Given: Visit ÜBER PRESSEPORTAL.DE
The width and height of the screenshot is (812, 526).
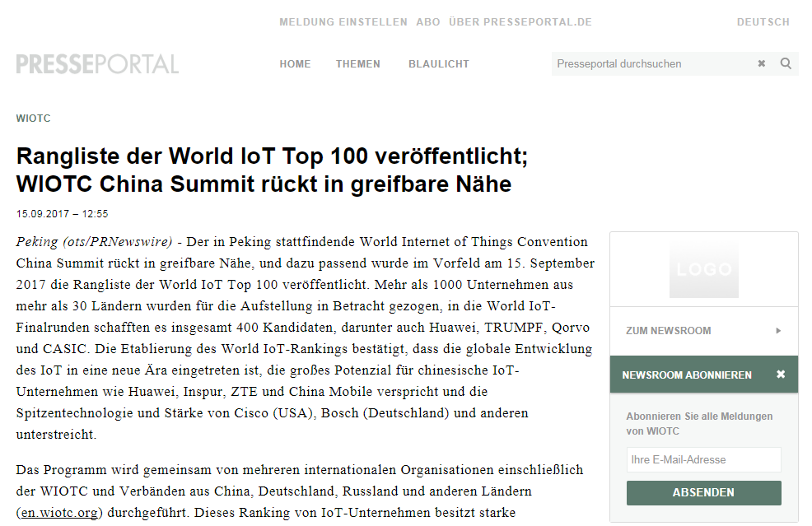Looking at the screenshot, I should (520, 22).
